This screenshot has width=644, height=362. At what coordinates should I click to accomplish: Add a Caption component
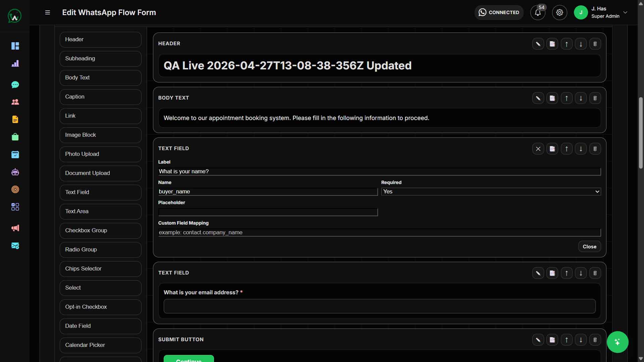tap(101, 97)
